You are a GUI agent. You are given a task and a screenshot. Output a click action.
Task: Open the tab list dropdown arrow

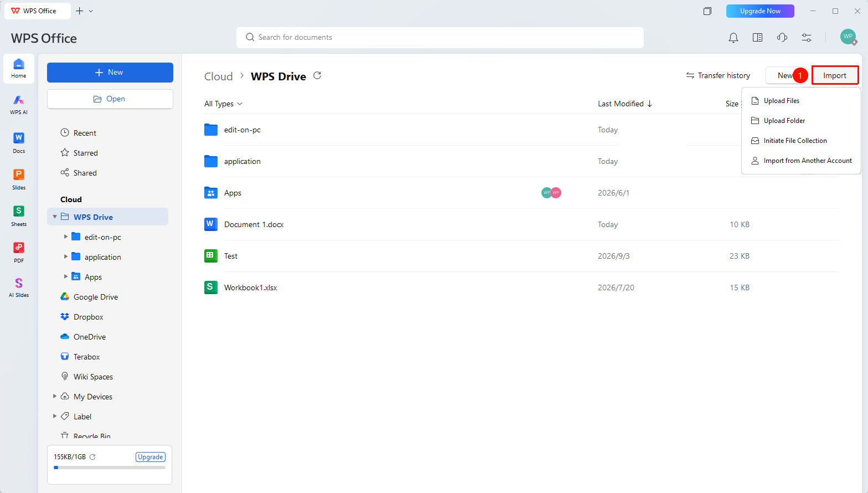[91, 11]
